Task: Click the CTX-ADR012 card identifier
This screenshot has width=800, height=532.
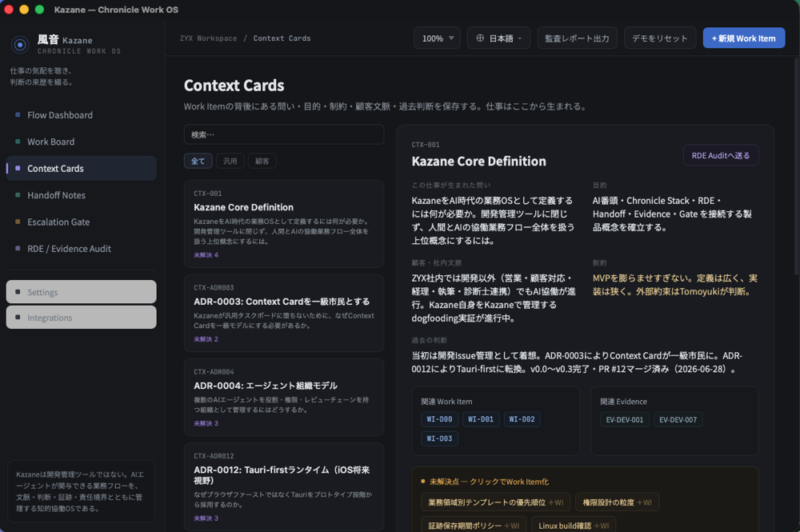Action: pos(214,456)
